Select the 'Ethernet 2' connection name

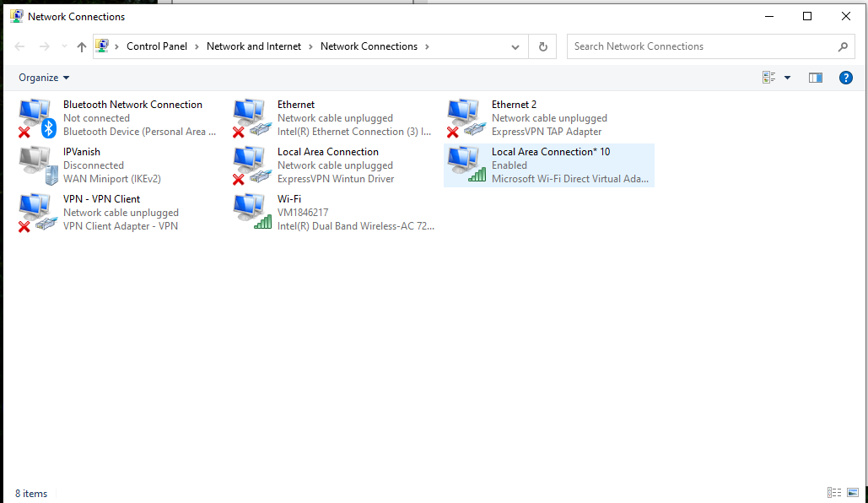coord(514,105)
